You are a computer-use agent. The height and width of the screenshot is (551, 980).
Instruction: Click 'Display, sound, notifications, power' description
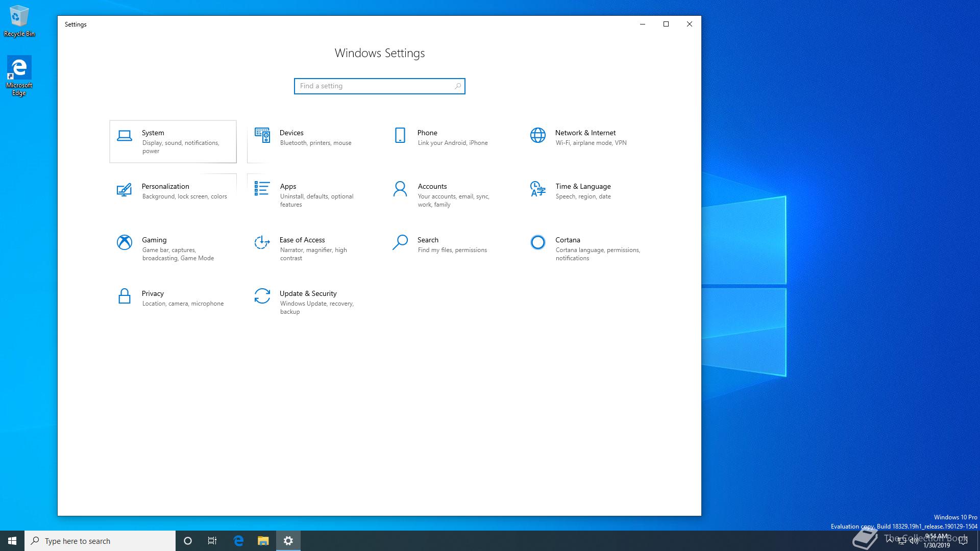pos(181,147)
